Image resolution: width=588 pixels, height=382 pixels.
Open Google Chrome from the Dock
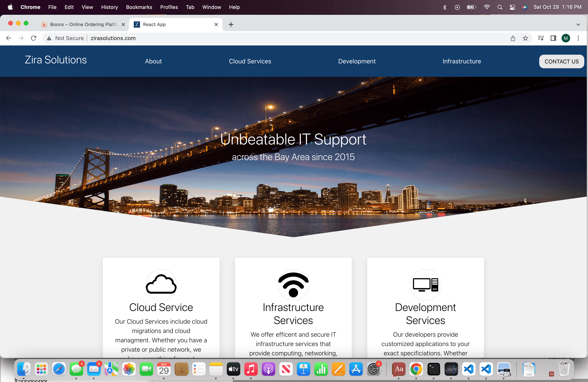pyautogui.click(x=416, y=369)
